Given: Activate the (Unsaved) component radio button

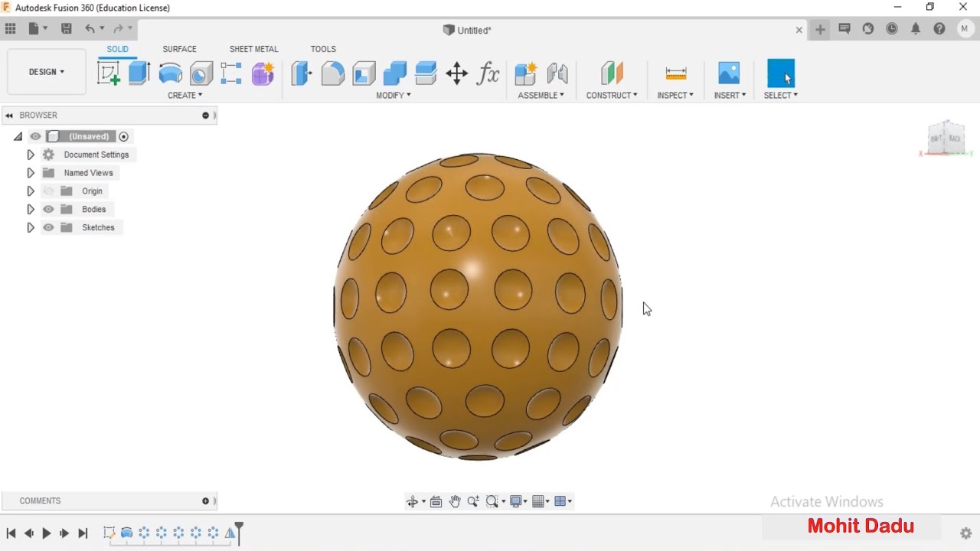Looking at the screenshot, I should point(123,136).
